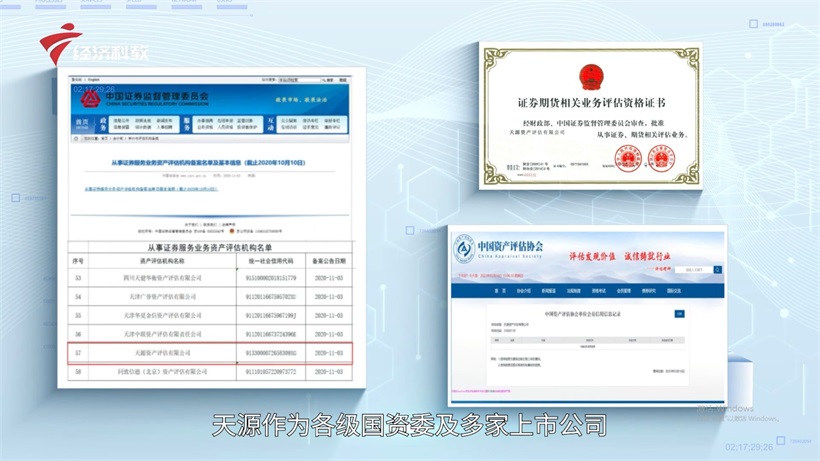
Task: Click the small home icon beside the CSRC breadcrumb
Action: [x=76, y=139]
